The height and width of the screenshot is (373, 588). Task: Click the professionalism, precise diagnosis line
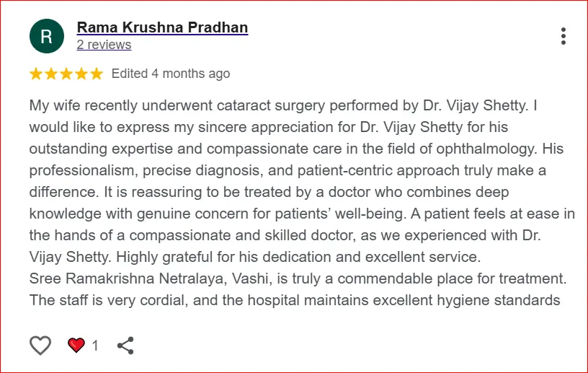[x=288, y=170]
